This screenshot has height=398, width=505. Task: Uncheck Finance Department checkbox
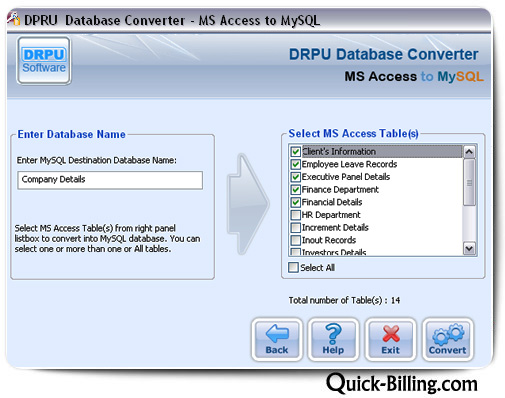click(x=295, y=190)
